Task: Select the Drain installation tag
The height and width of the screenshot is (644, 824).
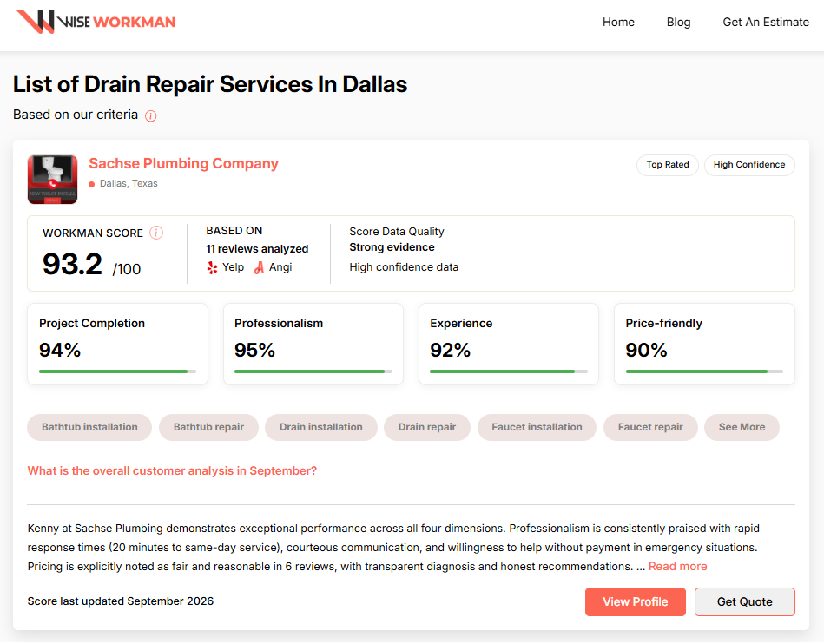Action: 321,428
